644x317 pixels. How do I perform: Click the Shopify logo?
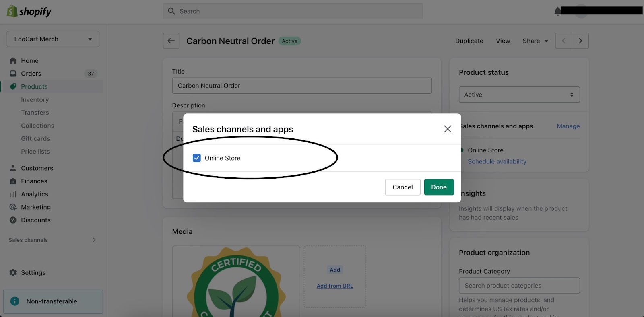pos(29,11)
